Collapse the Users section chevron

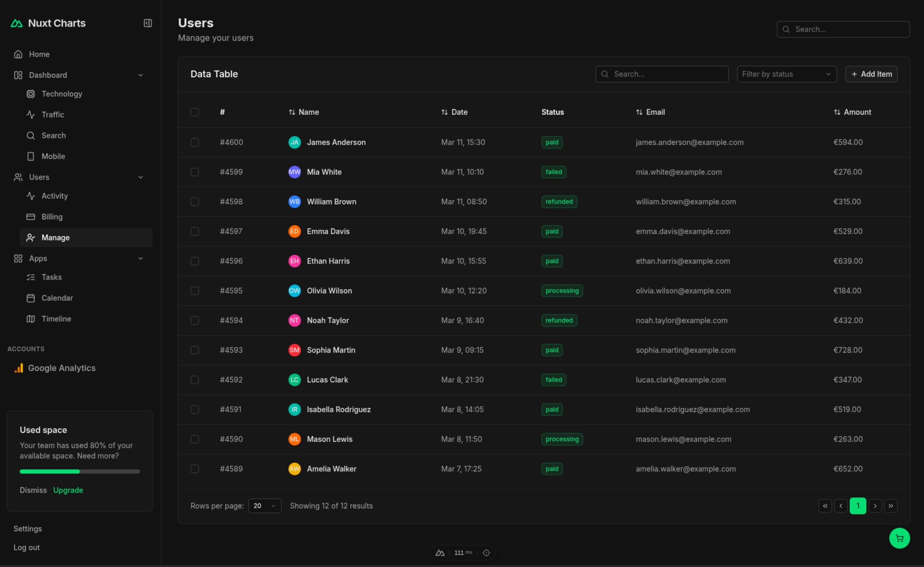[141, 177]
